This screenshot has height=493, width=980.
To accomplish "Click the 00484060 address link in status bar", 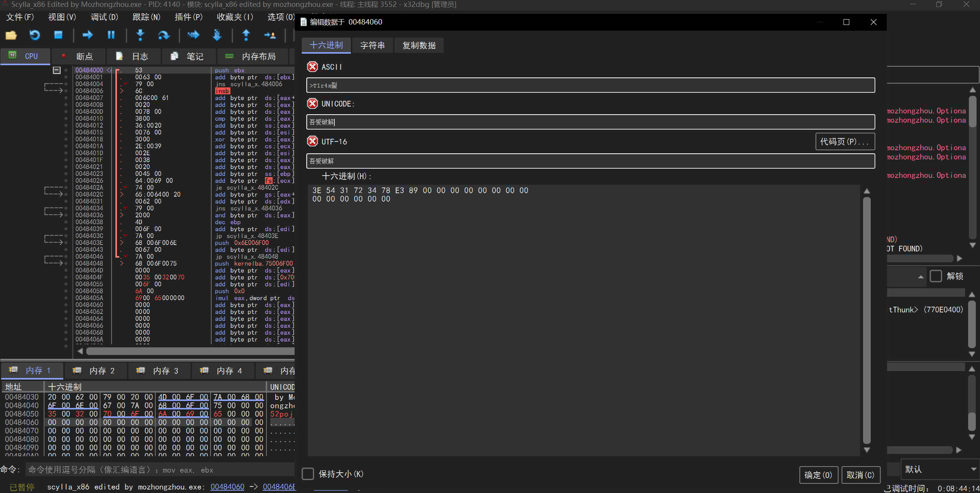I will (x=227, y=487).
